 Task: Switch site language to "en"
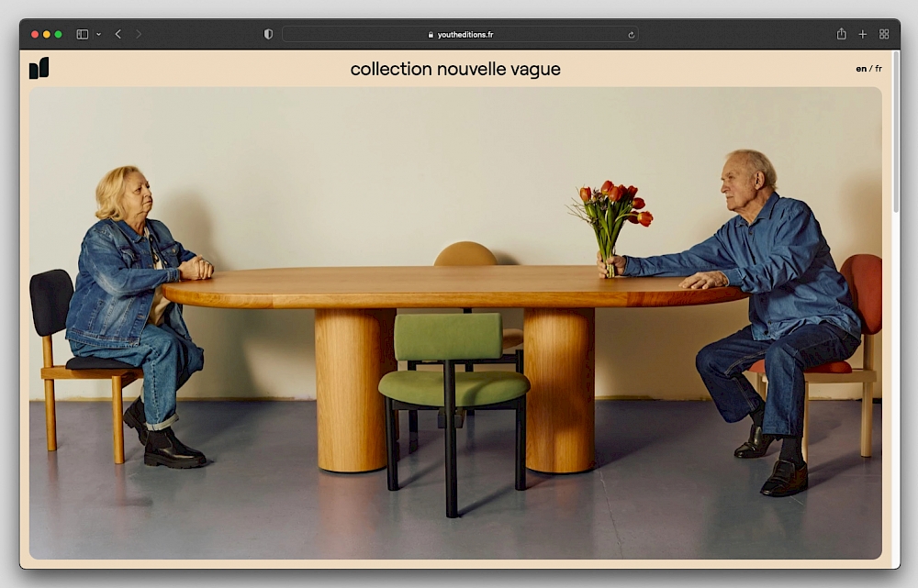861,69
